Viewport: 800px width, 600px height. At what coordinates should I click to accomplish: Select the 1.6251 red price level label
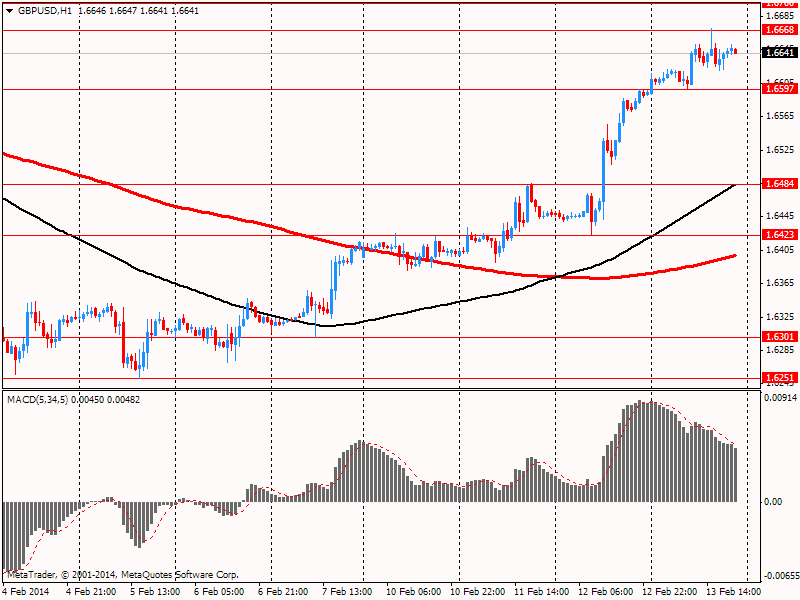pyautogui.click(x=781, y=378)
